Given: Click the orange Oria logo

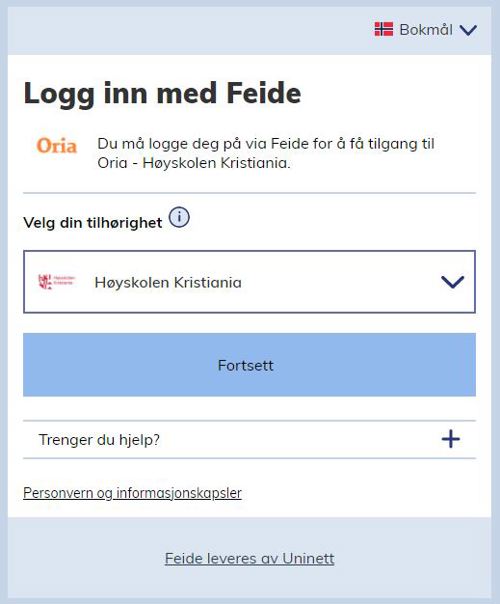Looking at the screenshot, I should tap(57, 146).
